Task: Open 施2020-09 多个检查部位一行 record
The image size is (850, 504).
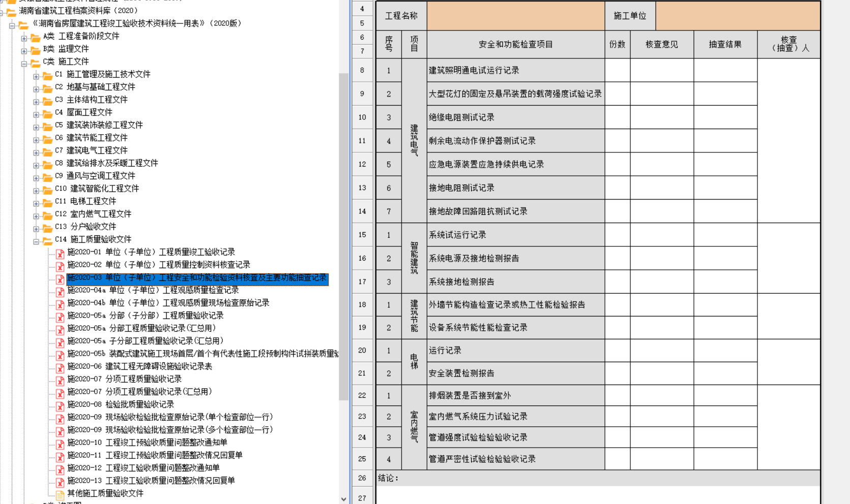Action: click(x=170, y=430)
